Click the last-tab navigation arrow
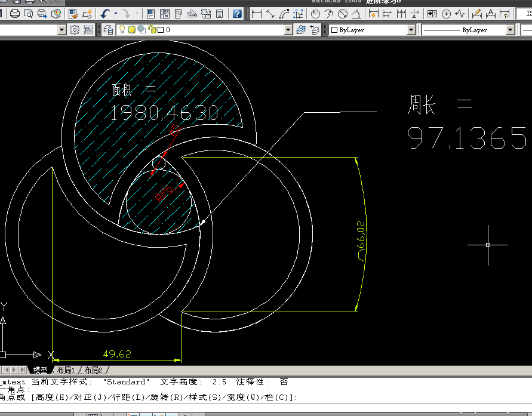 (x=23, y=369)
